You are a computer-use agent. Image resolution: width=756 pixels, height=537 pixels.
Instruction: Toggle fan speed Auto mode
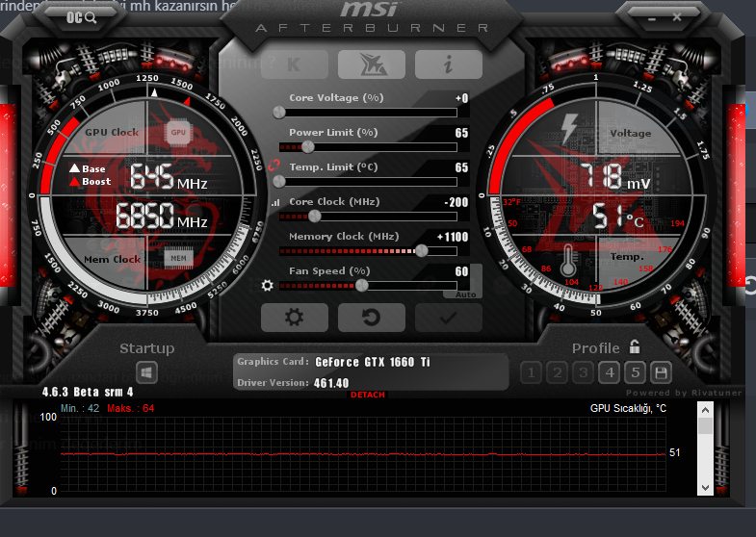pyautogui.click(x=466, y=294)
